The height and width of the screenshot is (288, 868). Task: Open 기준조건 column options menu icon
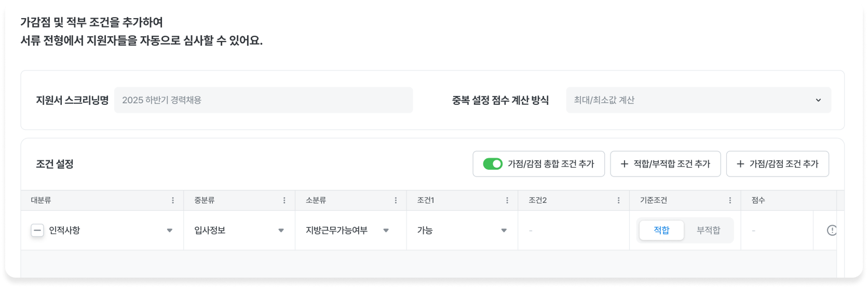[730, 200]
